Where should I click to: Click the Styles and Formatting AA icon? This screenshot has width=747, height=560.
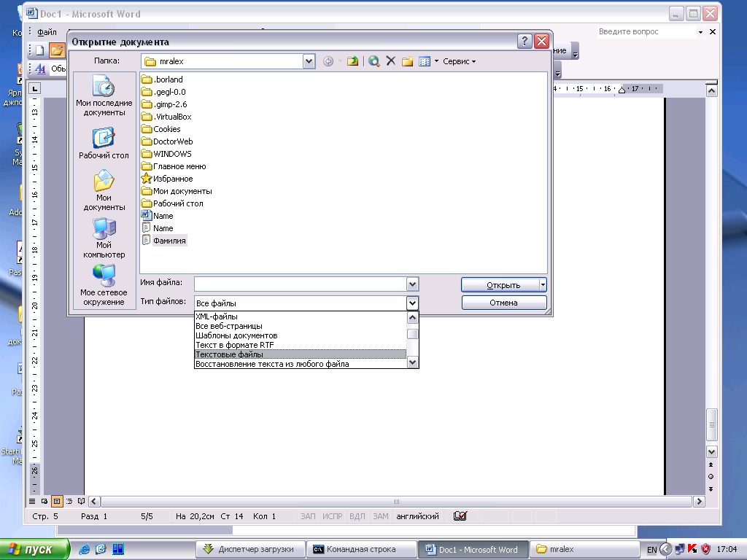(x=41, y=69)
